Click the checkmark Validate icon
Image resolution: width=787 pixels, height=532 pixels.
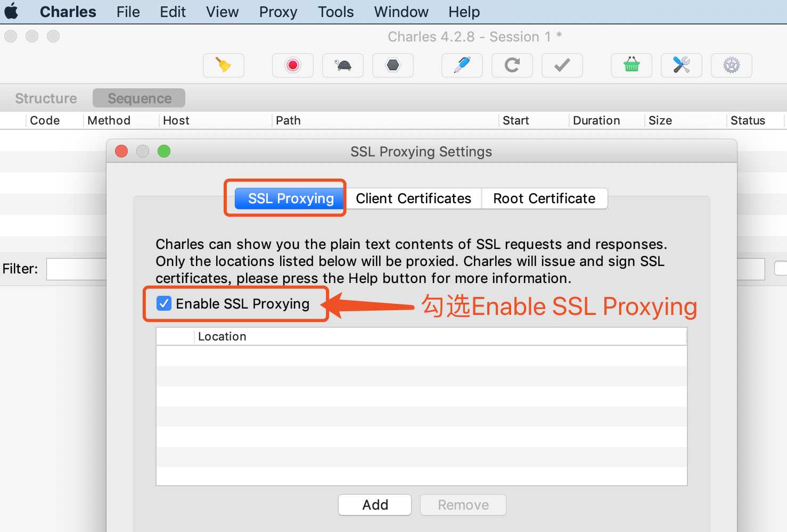[x=562, y=65]
